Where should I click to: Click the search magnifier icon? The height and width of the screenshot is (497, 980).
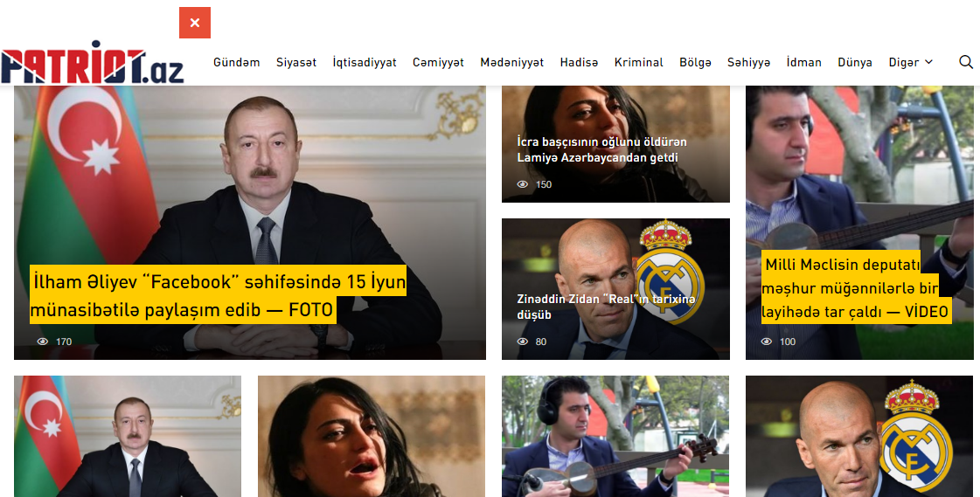tap(965, 62)
